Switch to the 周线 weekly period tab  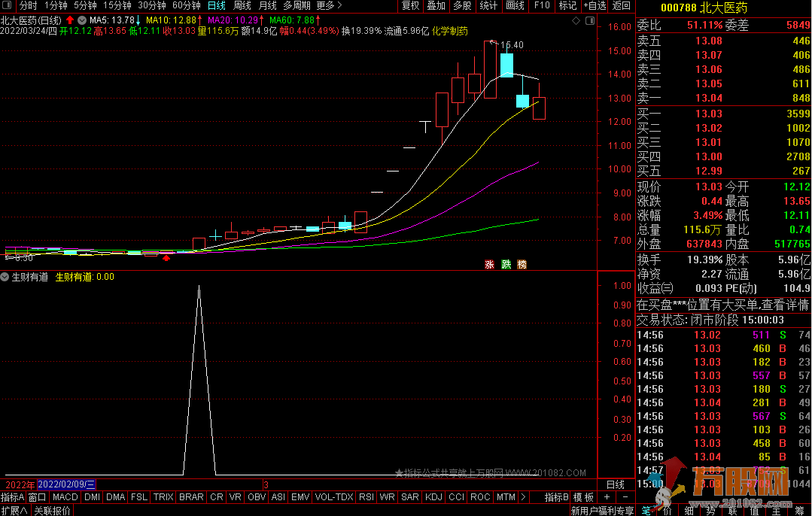click(x=242, y=6)
